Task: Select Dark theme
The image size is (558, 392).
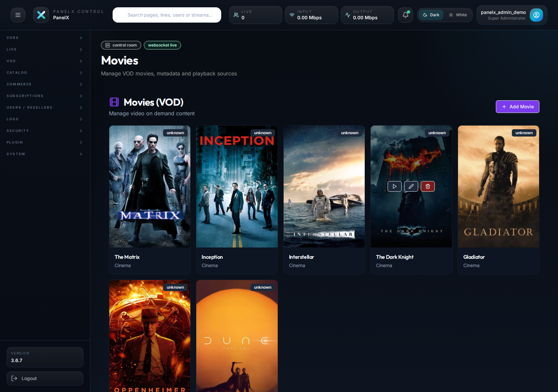Action: click(x=431, y=15)
